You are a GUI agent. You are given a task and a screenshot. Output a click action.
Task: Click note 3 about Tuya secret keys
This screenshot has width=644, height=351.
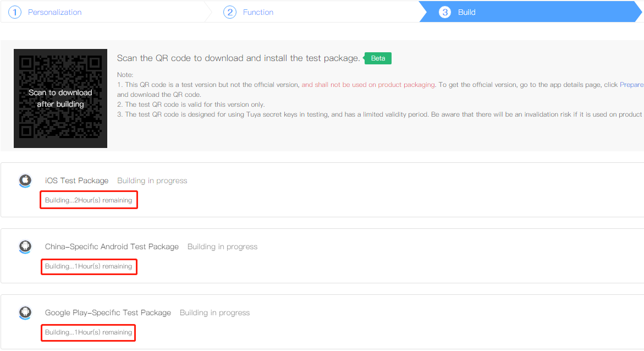click(x=380, y=114)
